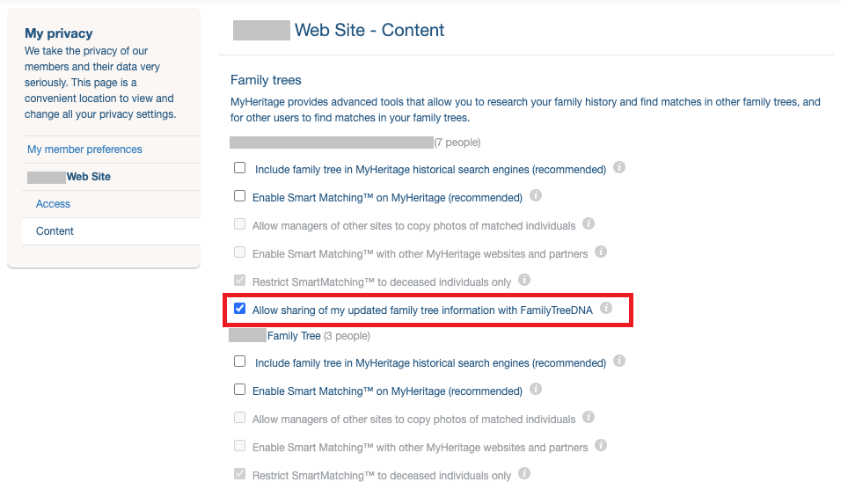Click info icon for first Smart Matching with other websites and partners

(x=601, y=252)
